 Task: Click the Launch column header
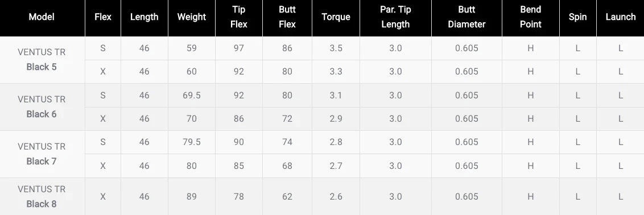pos(621,17)
